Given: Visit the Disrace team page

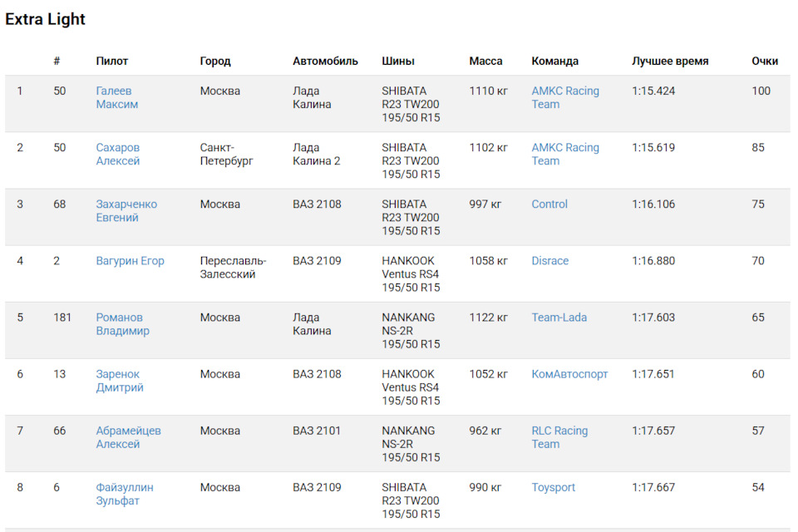Looking at the screenshot, I should click(x=549, y=261).
